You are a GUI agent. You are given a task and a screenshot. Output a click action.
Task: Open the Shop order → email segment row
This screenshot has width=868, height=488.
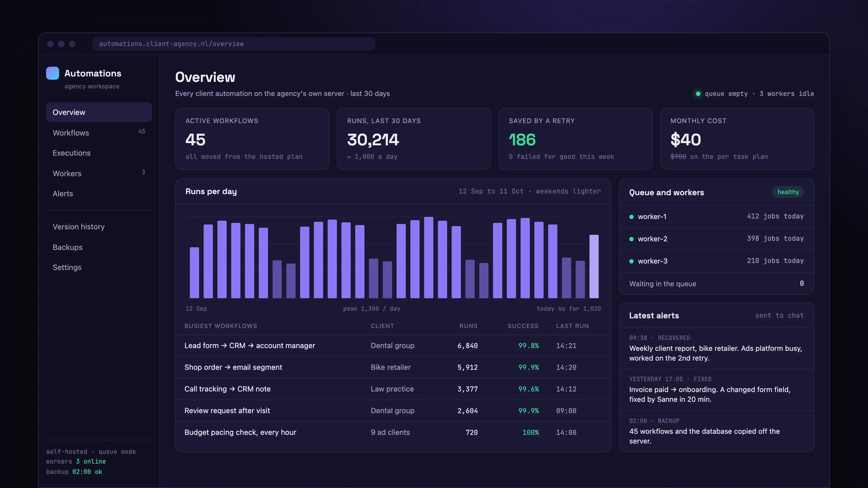click(x=393, y=367)
